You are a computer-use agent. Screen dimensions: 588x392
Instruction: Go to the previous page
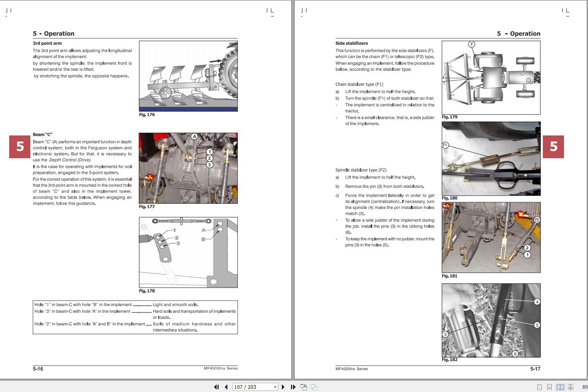(x=226, y=387)
